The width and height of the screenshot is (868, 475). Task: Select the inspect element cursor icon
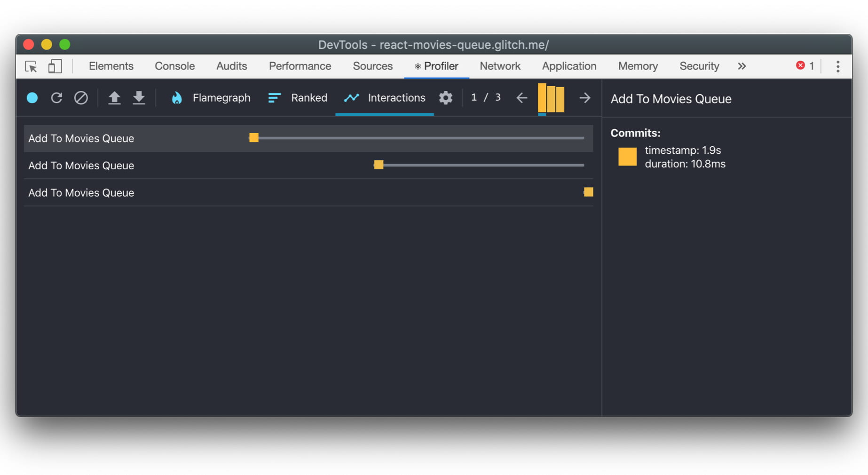31,66
